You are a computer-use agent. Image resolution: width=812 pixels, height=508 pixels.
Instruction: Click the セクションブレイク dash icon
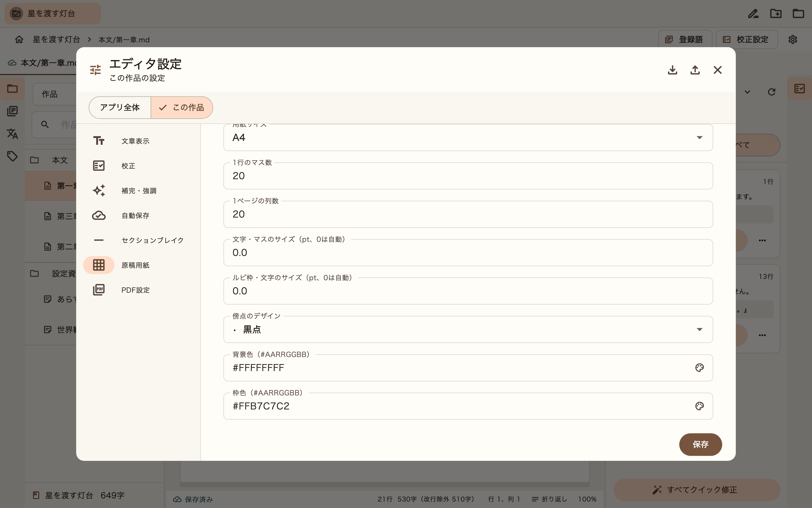click(x=99, y=240)
